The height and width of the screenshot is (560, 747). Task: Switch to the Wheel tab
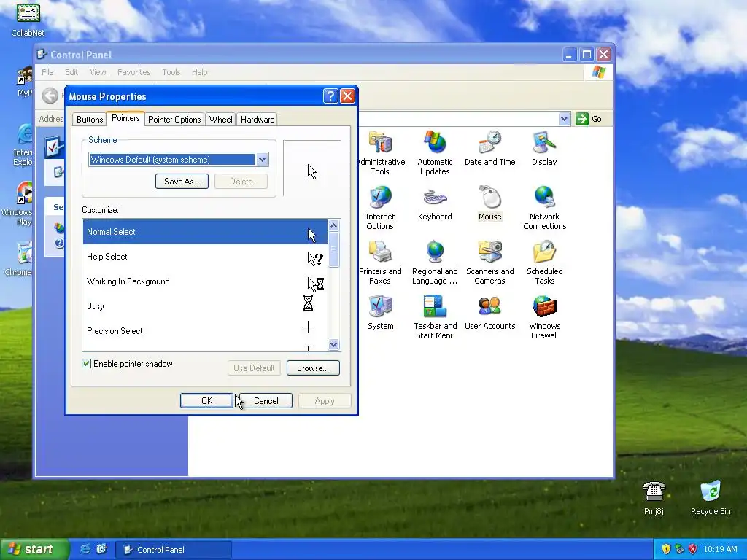coord(220,120)
